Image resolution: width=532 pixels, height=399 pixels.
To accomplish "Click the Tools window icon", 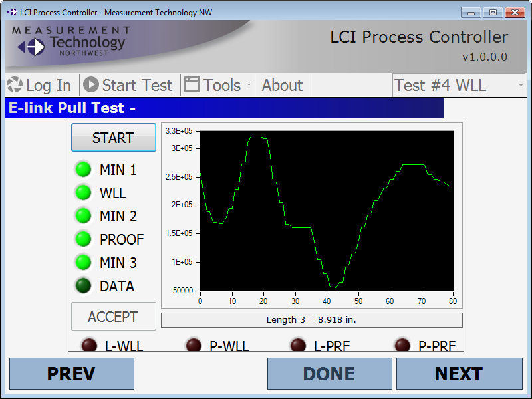I will pyautogui.click(x=192, y=85).
